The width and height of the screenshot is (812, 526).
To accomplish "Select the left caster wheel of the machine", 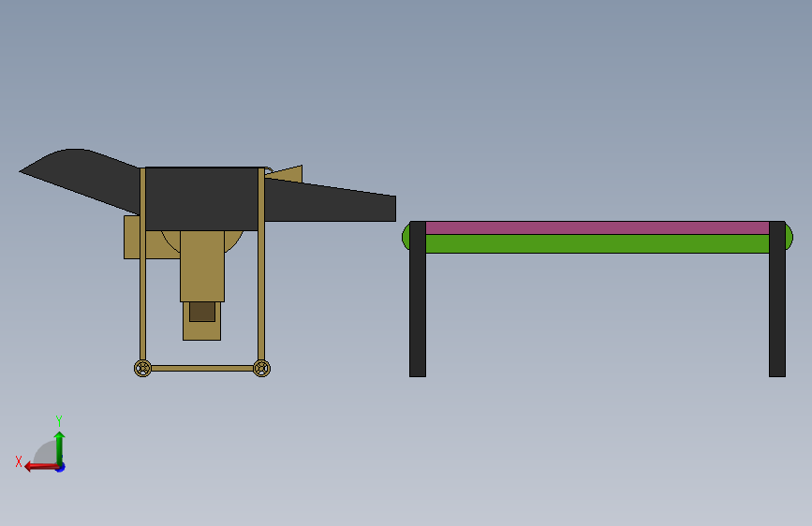I will pyautogui.click(x=142, y=368).
